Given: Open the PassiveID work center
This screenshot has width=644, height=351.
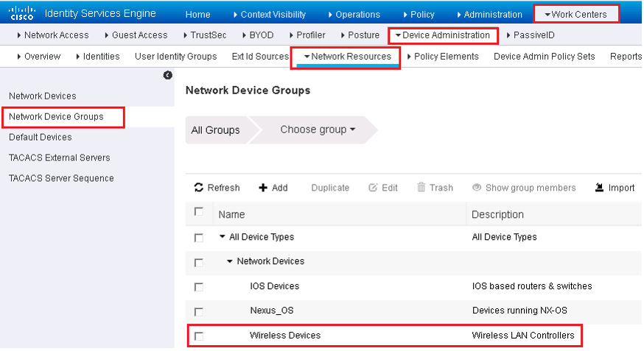Looking at the screenshot, I should [531, 35].
